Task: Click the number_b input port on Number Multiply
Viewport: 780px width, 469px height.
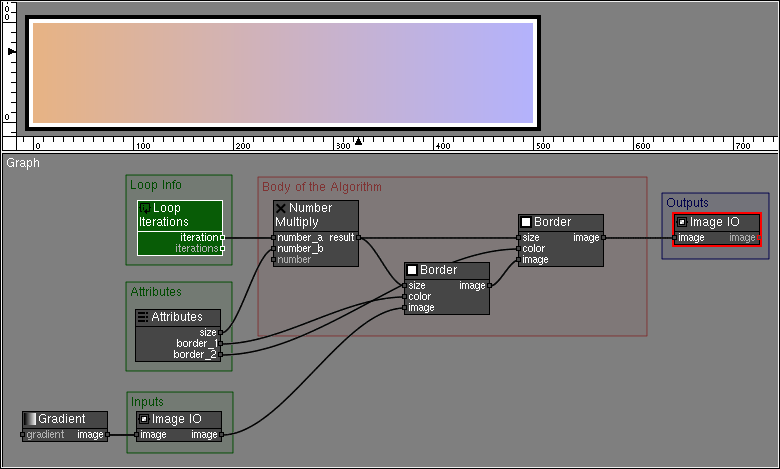Action: 274,248
